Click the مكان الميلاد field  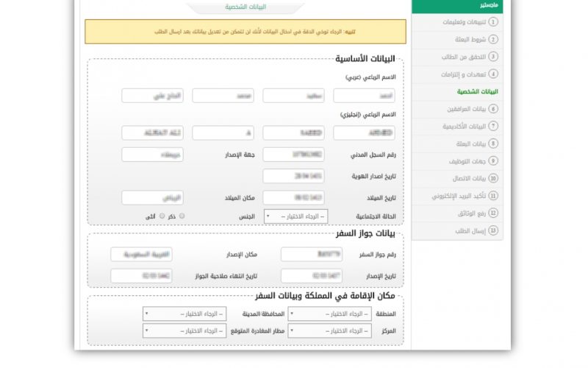point(153,197)
